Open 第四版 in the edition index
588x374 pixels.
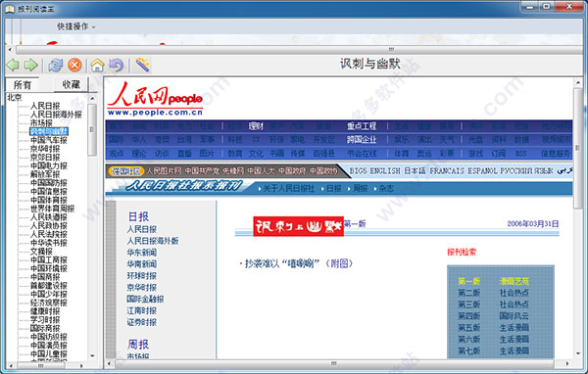click(468, 316)
